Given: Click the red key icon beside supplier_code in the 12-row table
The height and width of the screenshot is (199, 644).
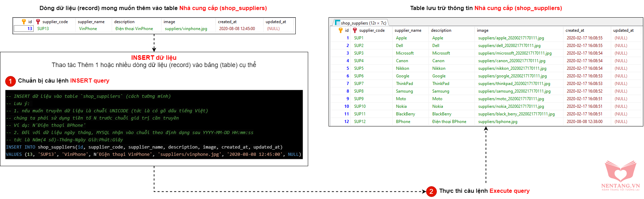Looking at the screenshot, I should (355, 30).
